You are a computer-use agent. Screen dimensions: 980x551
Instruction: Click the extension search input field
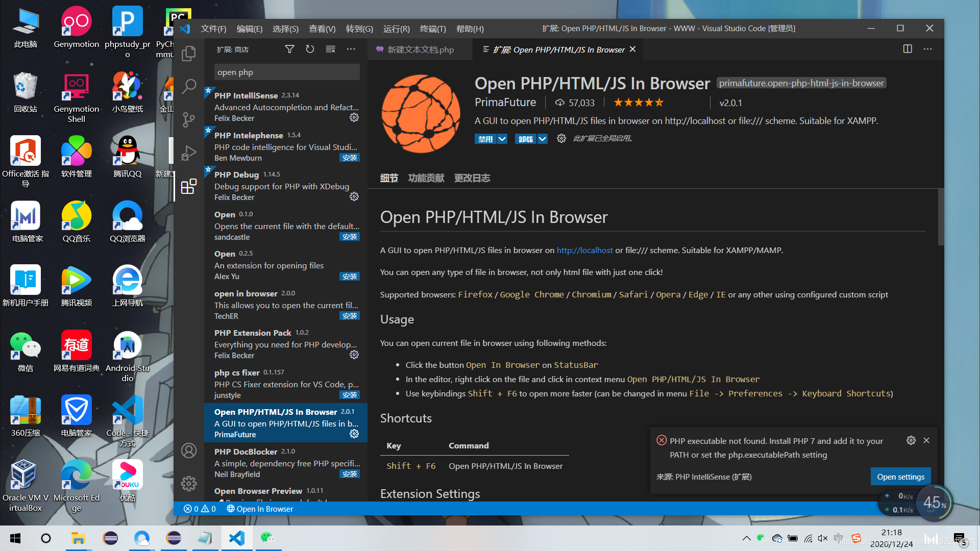(287, 72)
